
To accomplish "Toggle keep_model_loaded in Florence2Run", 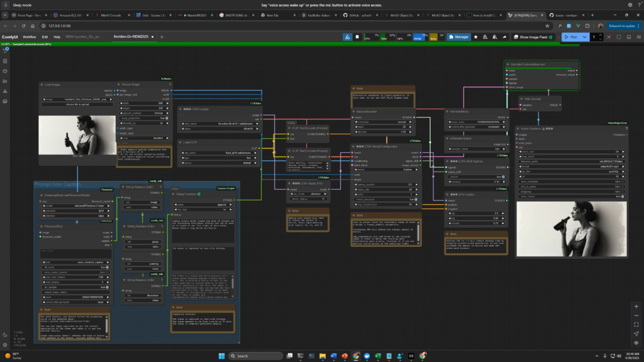I will (76, 272).
